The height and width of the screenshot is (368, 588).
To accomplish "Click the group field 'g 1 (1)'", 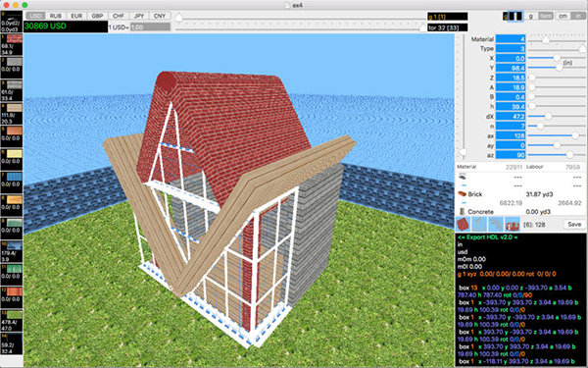I will (x=448, y=17).
